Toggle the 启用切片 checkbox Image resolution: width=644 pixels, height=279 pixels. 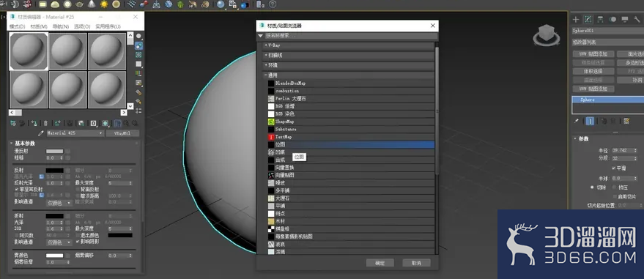point(615,196)
